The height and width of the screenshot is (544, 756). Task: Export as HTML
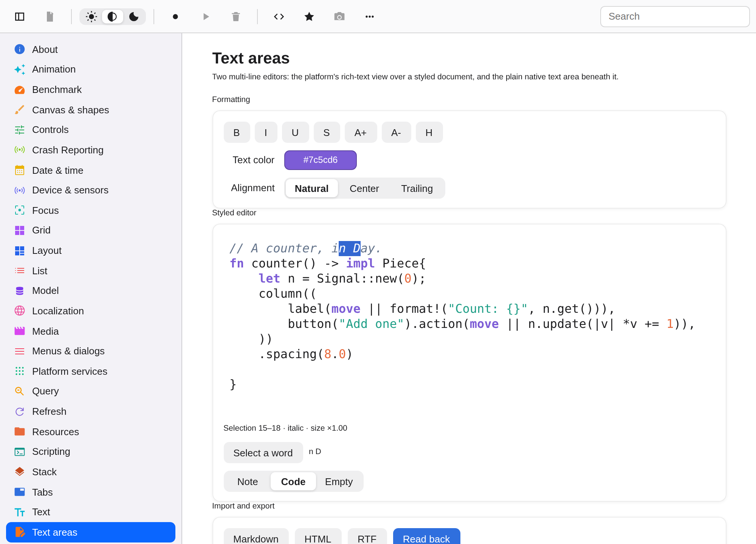point(318,536)
